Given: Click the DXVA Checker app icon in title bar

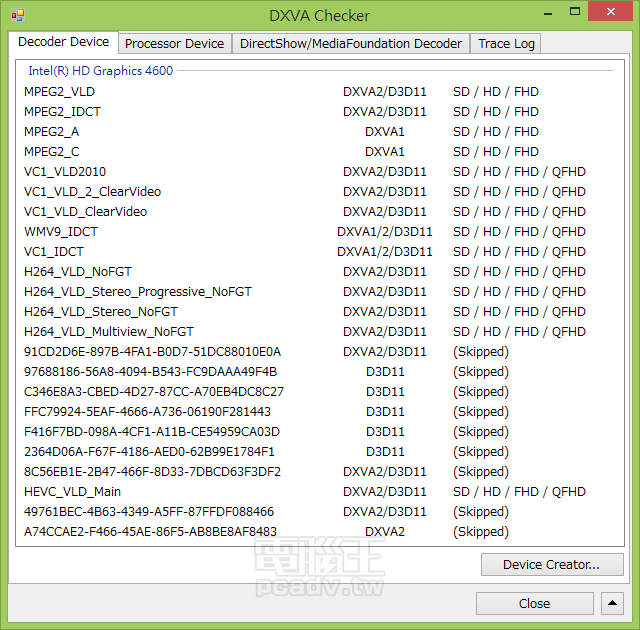Looking at the screenshot, I should pyautogui.click(x=17, y=15).
